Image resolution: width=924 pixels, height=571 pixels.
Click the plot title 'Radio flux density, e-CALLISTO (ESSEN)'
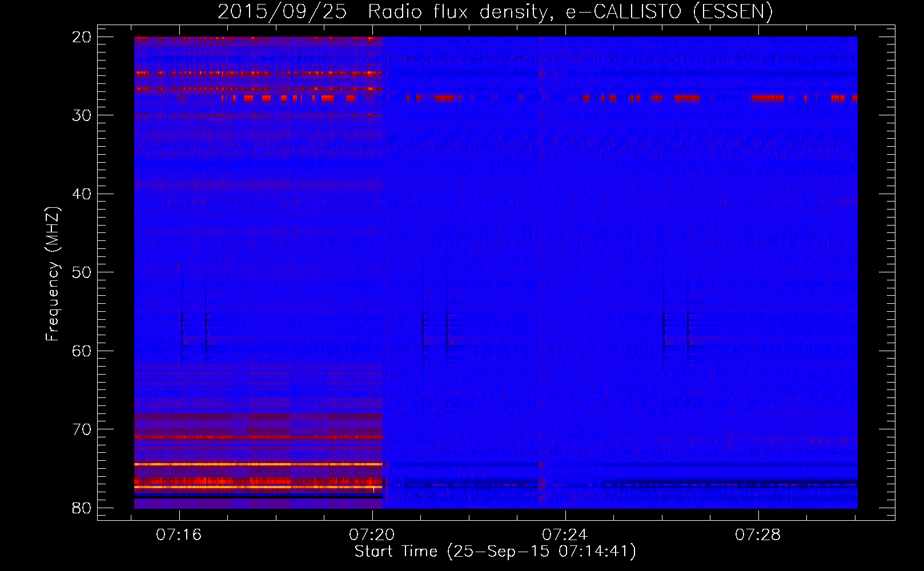tap(570, 11)
